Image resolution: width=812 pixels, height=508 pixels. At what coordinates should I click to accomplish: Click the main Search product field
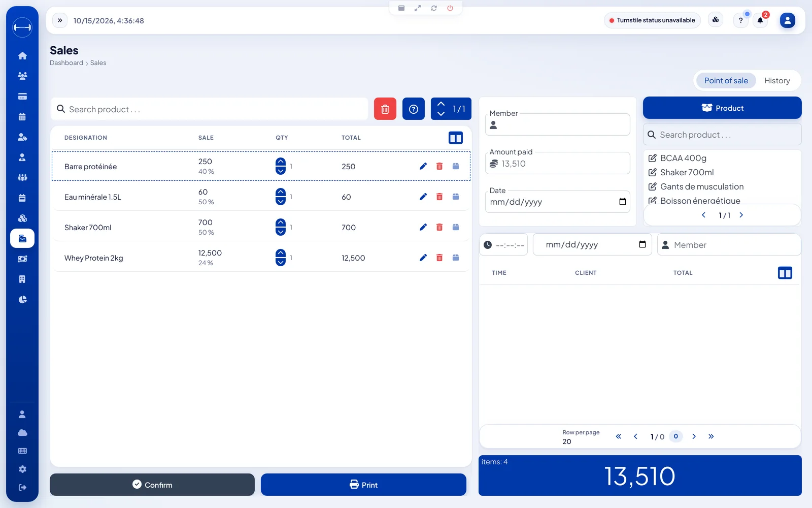[210, 109]
